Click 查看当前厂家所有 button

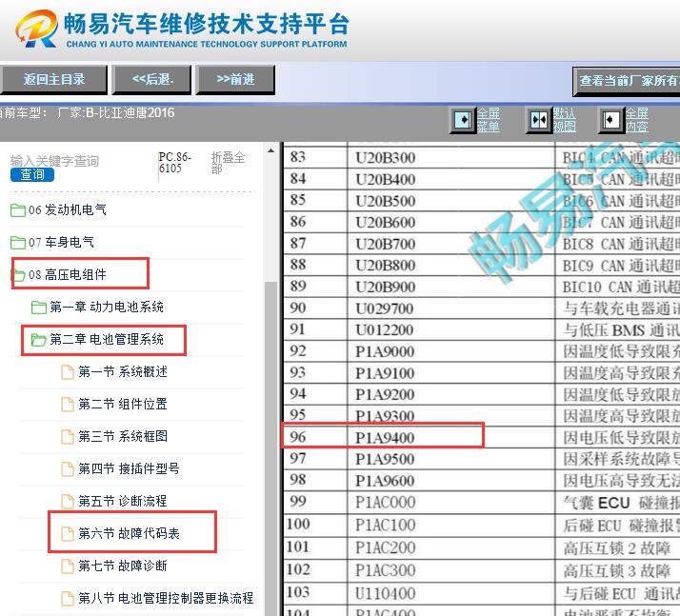627,81
